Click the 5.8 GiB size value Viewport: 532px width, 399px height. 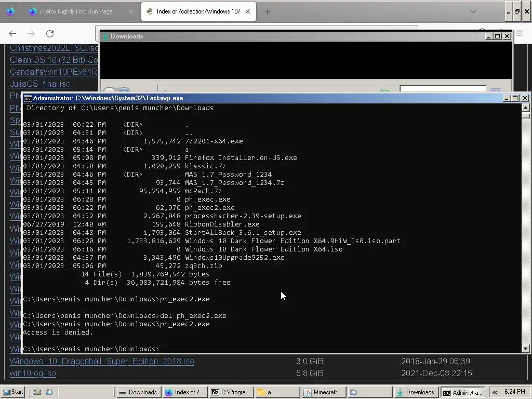[x=310, y=373]
